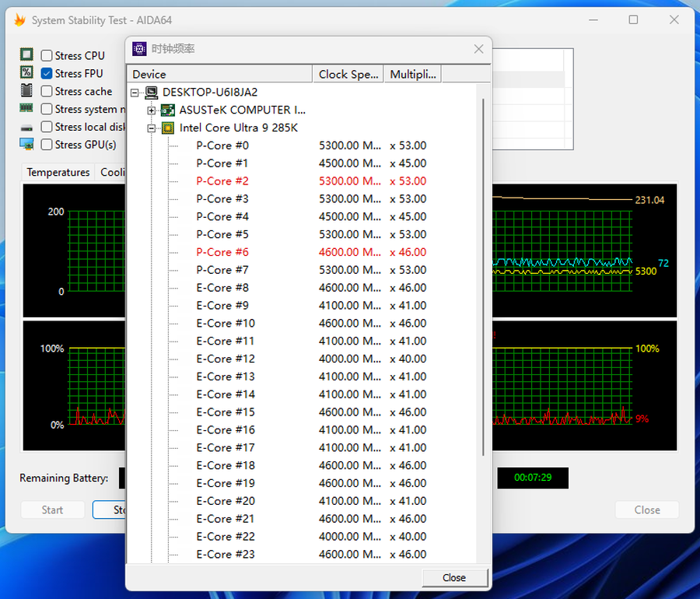This screenshot has height=599, width=700.
Task: Click the Remaining Battery label
Action: [64, 478]
